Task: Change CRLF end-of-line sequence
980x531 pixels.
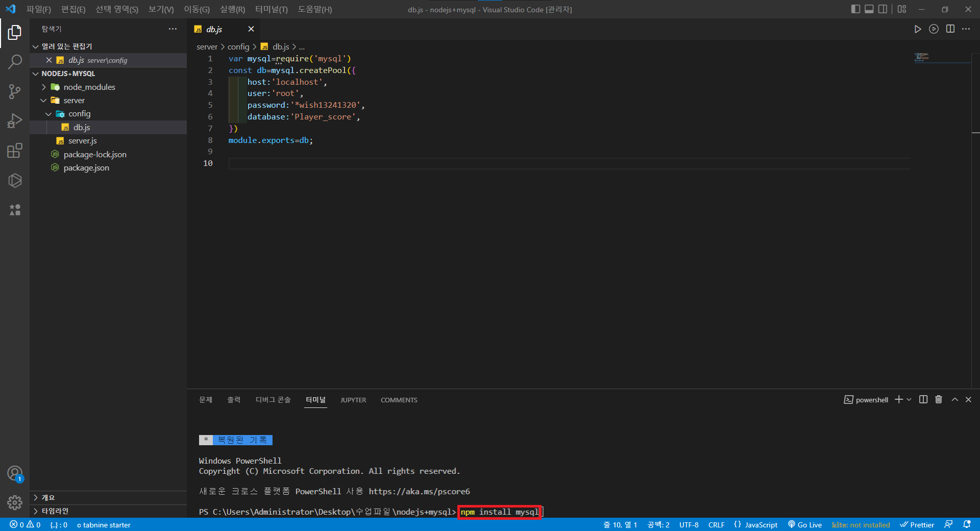Action: (x=716, y=525)
